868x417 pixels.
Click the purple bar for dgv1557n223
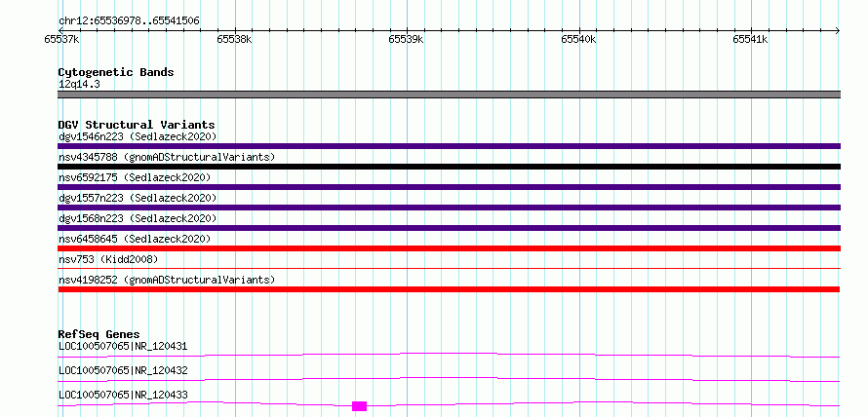click(x=449, y=208)
